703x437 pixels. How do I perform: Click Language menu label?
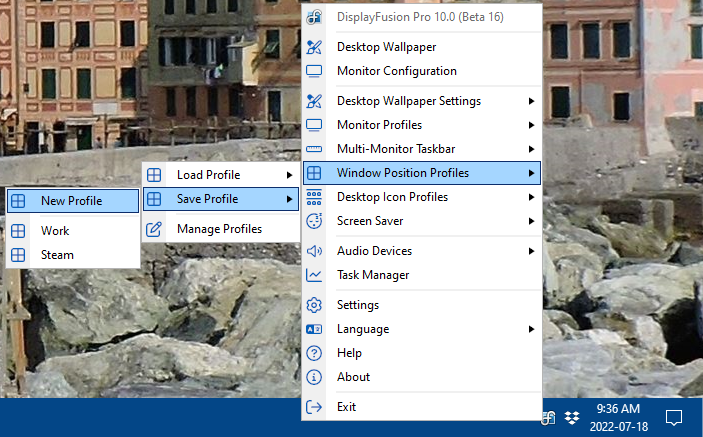[x=363, y=329]
